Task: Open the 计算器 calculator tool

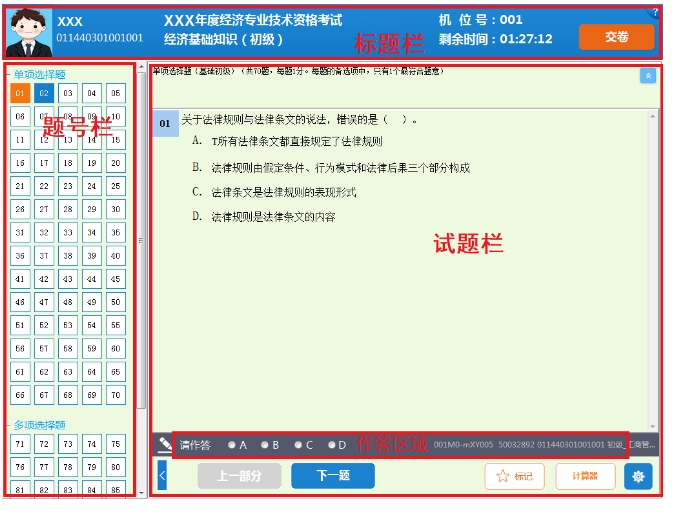Action: point(585,476)
